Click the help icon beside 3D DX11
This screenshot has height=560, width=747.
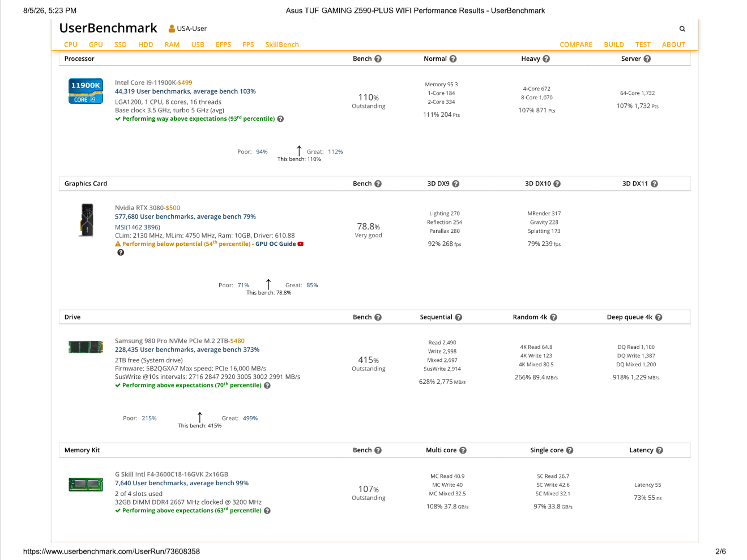click(x=654, y=184)
